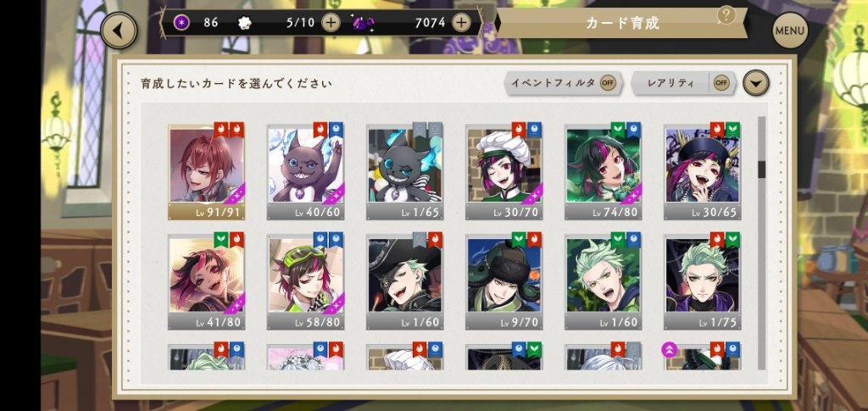868x411 pixels.
Task: Select the cat card at Lv 40/60
Action: pos(305,171)
